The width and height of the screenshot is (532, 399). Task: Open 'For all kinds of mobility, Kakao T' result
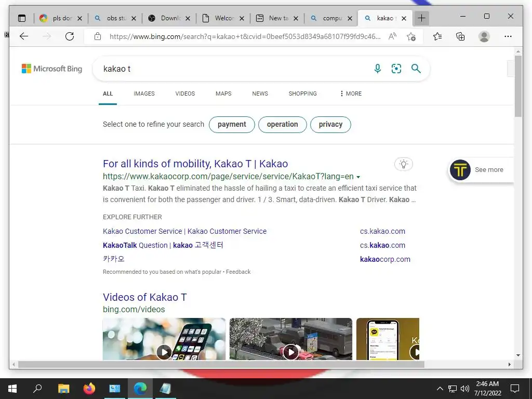tap(195, 164)
